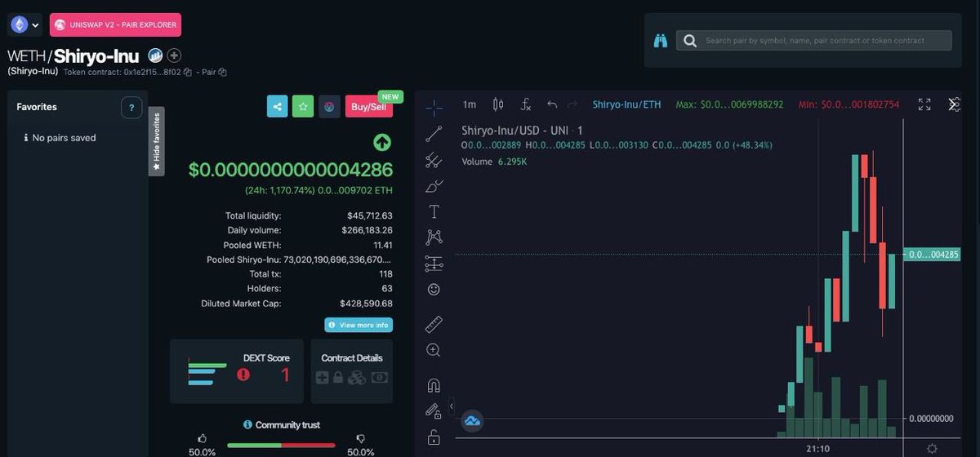This screenshot has width=980, height=457.
Task: Select the crosshair cursor tool
Action: tap(434, 107)
